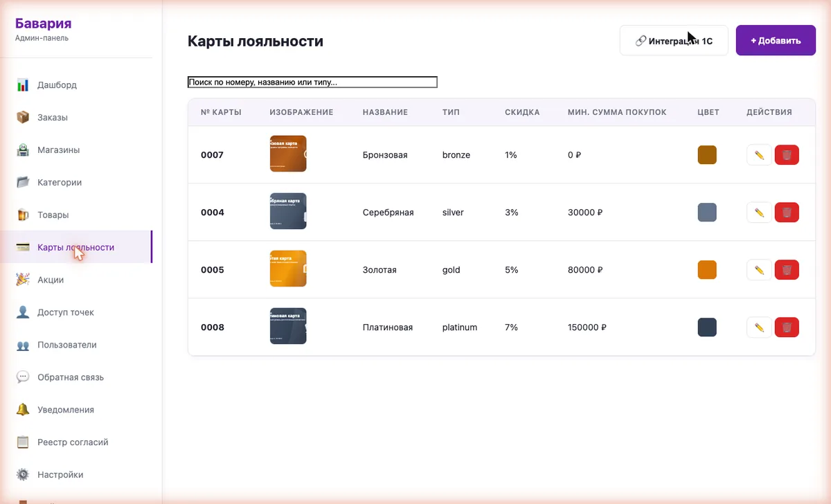Delete card 0005 using the trash icon
The width and height of the screenshot is (831, 504).
pyautogui.click(x=787, y=270)
